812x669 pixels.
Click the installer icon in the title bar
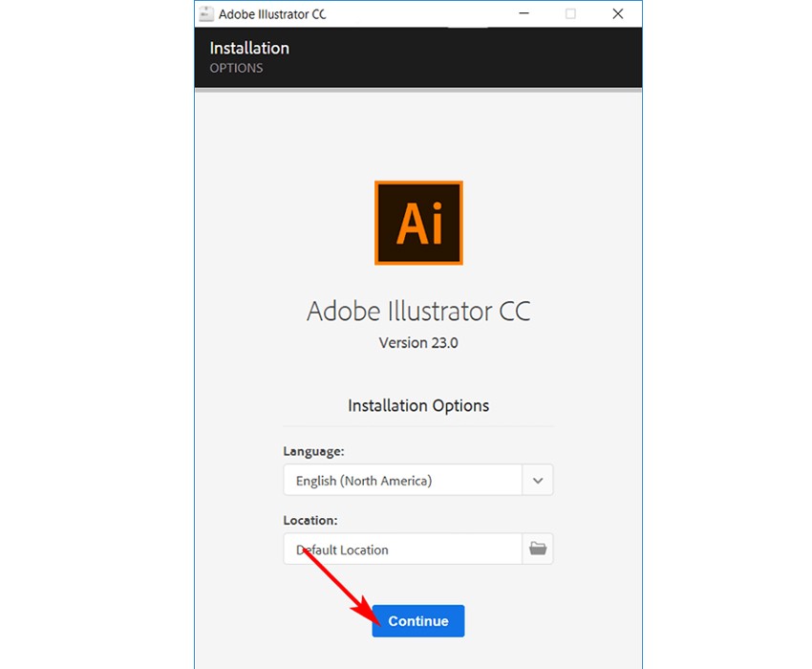[x=206, y=14]
